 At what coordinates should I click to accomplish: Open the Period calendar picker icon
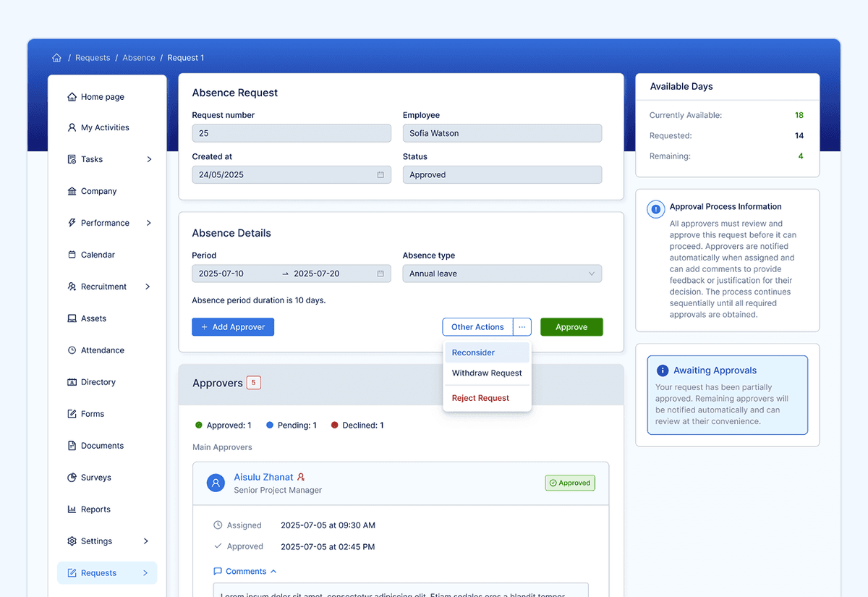coord(380,274)
